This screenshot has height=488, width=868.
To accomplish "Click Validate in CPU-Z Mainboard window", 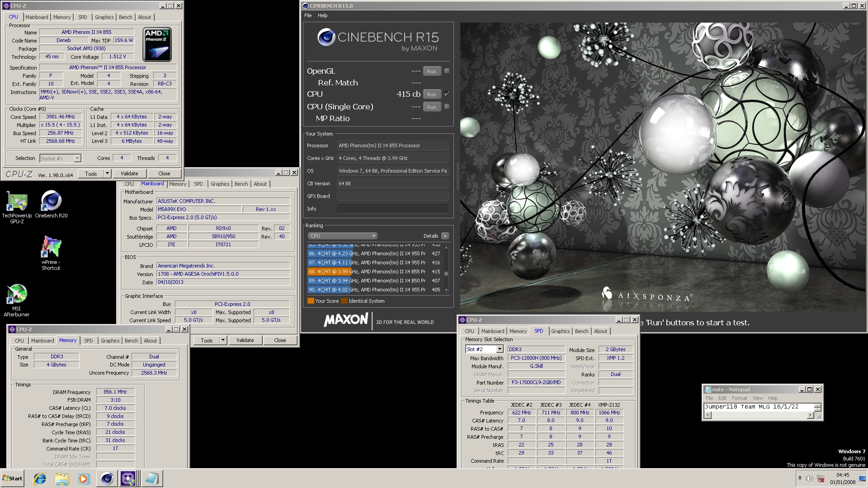I will (x=245, y=340).
